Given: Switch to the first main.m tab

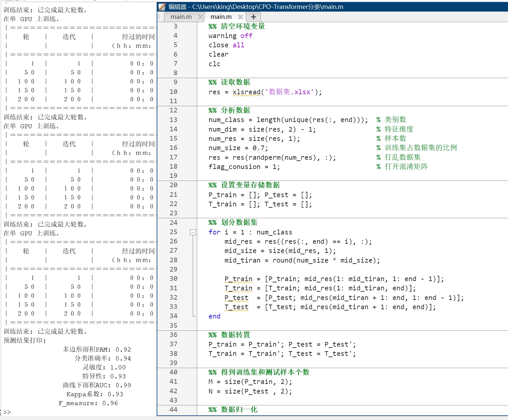Looking at the screenshot, I should 181,17.
